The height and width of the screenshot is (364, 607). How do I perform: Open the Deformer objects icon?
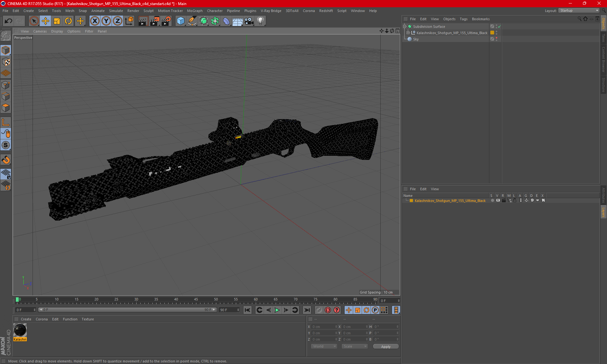(x=226, y=21)
